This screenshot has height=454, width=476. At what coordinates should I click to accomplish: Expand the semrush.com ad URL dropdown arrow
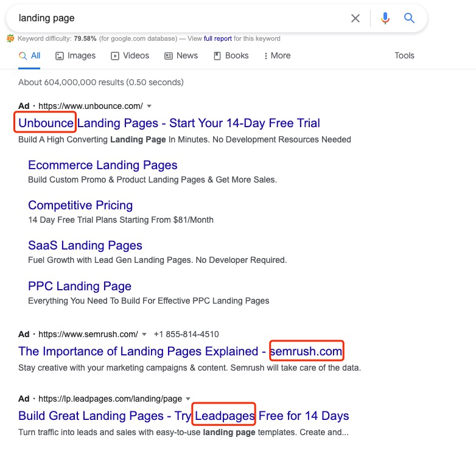click(144, 335)
